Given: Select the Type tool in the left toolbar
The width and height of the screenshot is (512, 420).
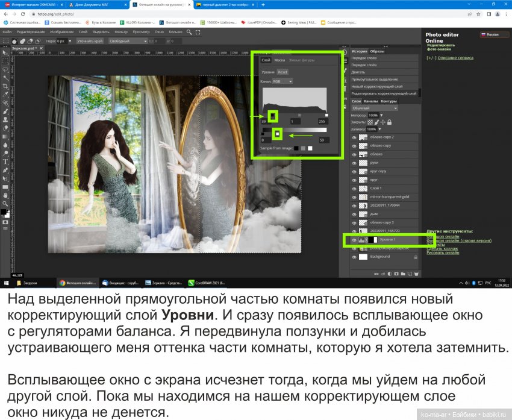Looking at the screenshot, I should click(4, 162).
